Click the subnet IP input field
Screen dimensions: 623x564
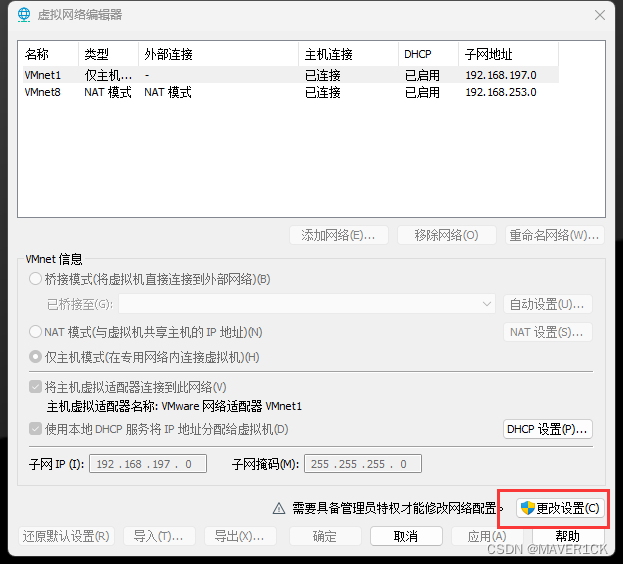148,464
